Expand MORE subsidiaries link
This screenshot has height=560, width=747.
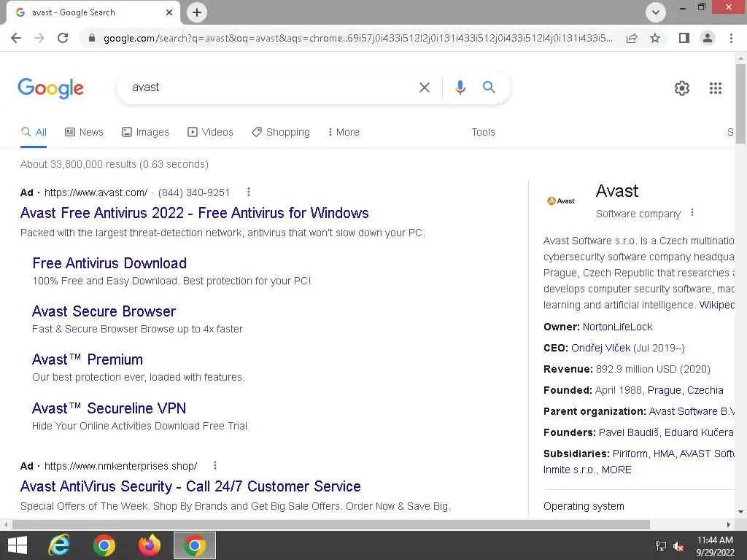pos(616,470)
